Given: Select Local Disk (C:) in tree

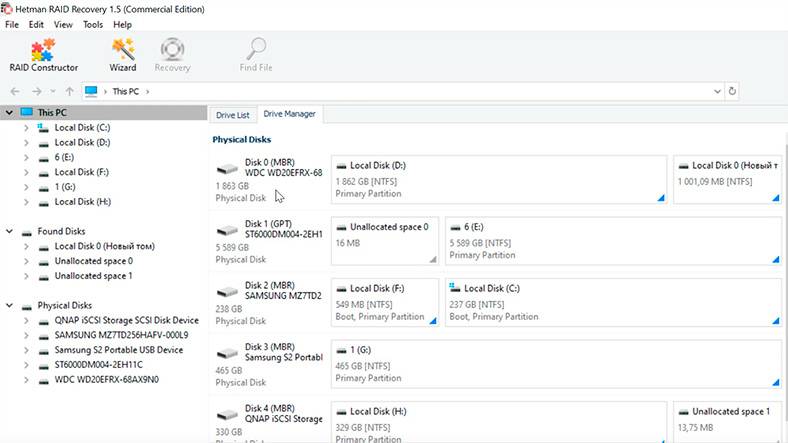Looking at the screenshot, I should pyautogui.click(x=82, y=128).
